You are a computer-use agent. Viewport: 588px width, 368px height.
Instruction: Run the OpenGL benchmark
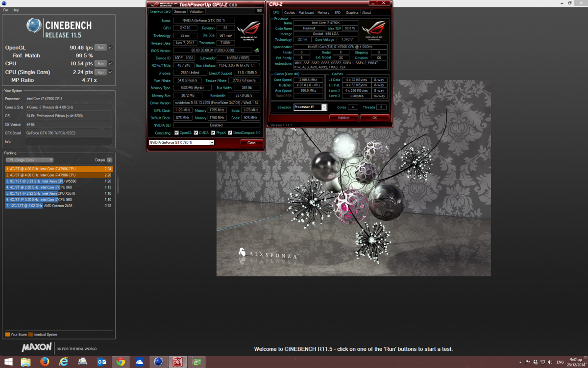coord(100,48)
